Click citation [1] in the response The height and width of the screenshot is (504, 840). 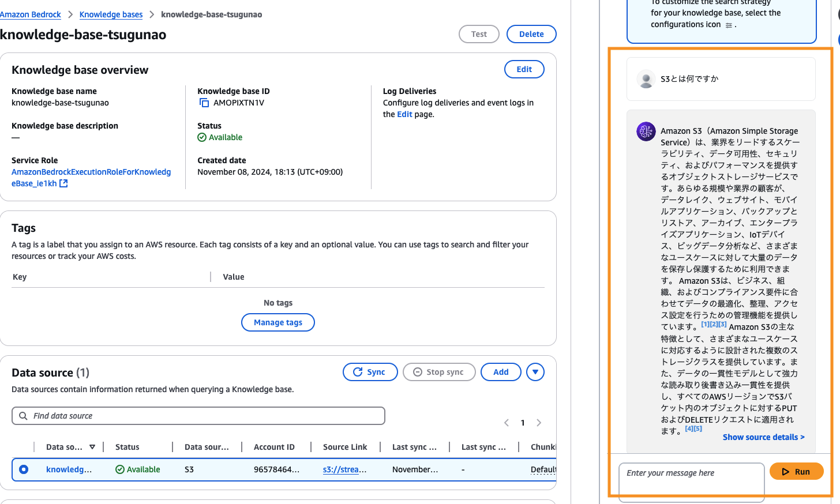705,324
